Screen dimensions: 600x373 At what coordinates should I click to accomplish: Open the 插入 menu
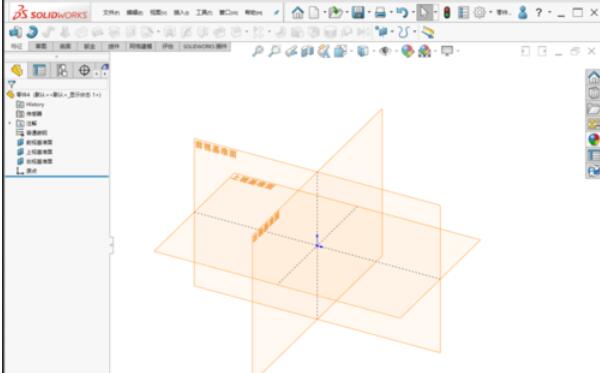(181, 13)
